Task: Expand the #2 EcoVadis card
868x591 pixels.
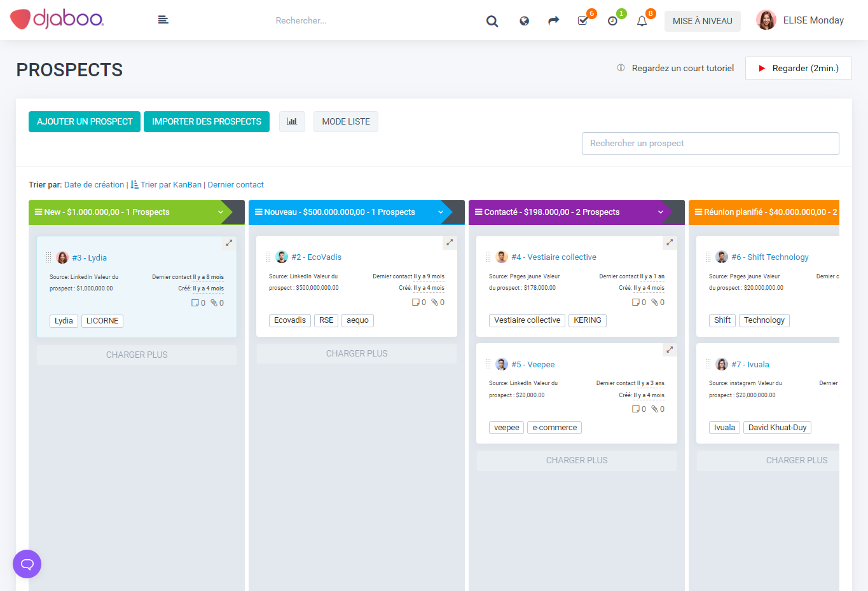Action: pyautogui.click(x=450, y=242)
